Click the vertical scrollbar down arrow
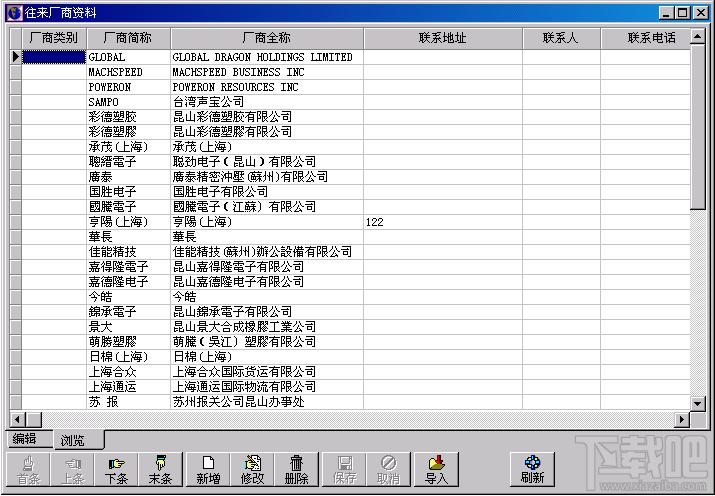Screen dimensions: 715x496 click(x=698, y=403)
